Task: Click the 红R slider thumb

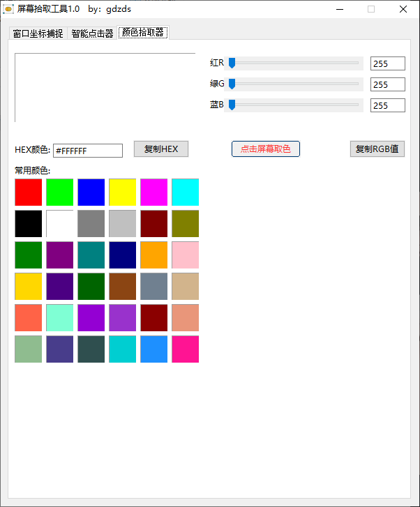Action: pyautogui.click(x=232, y=63)
